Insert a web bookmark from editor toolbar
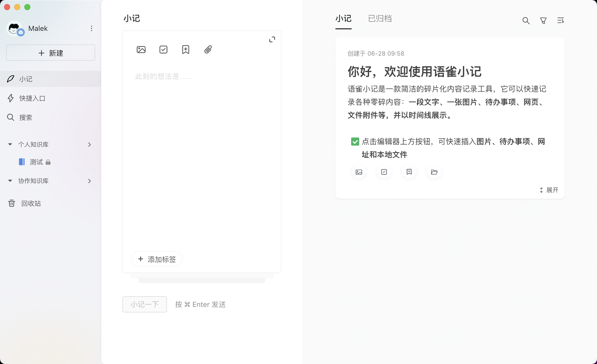597x364 pixels. (186, 50)
